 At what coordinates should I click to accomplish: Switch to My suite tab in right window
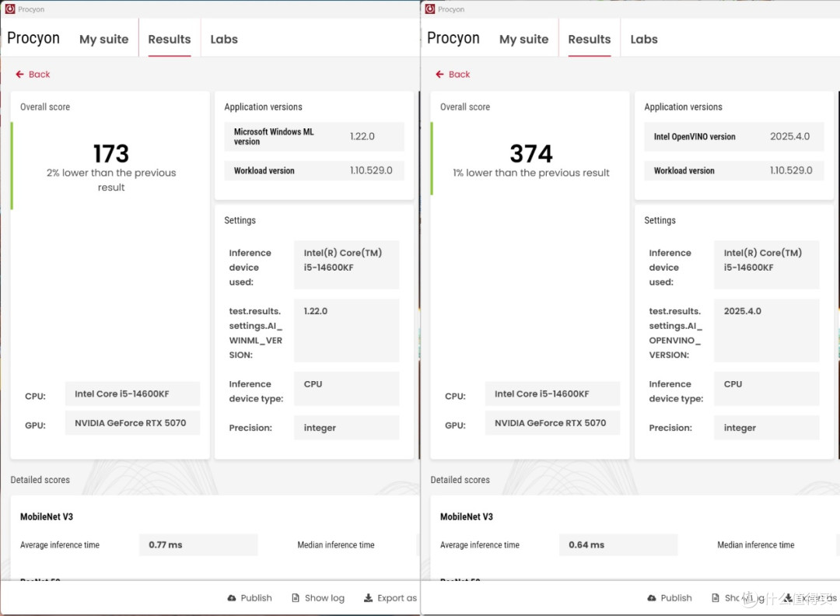[524, 39]
